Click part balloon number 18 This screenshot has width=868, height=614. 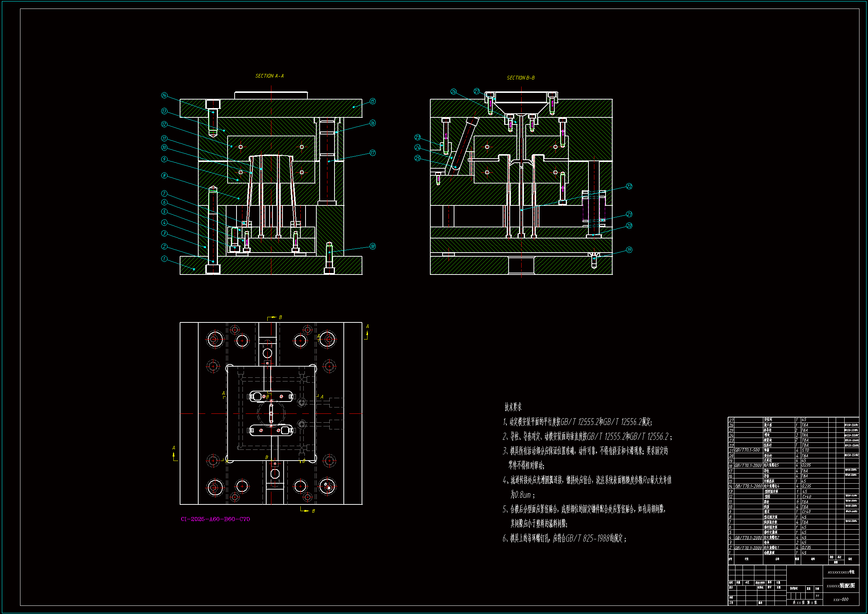(x=372, y=246)
